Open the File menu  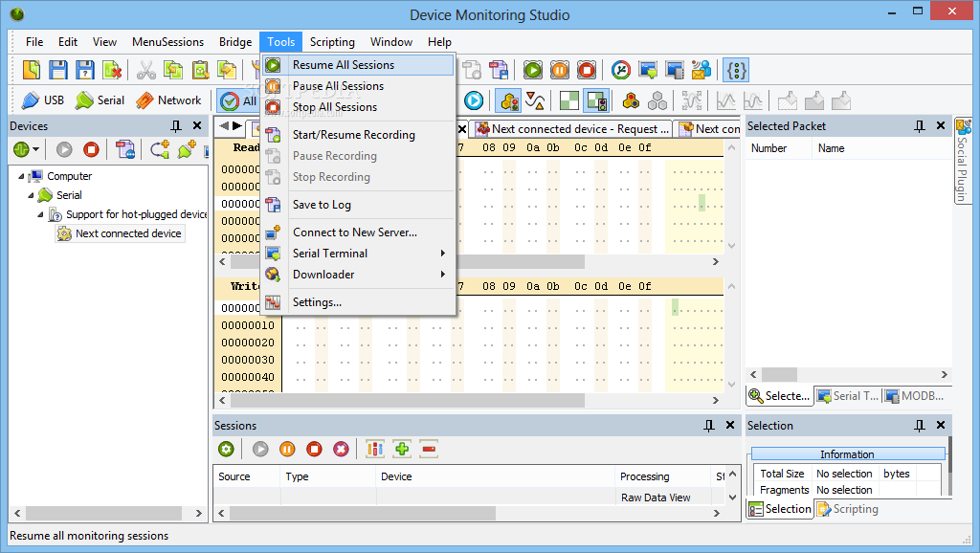point(34,42)
